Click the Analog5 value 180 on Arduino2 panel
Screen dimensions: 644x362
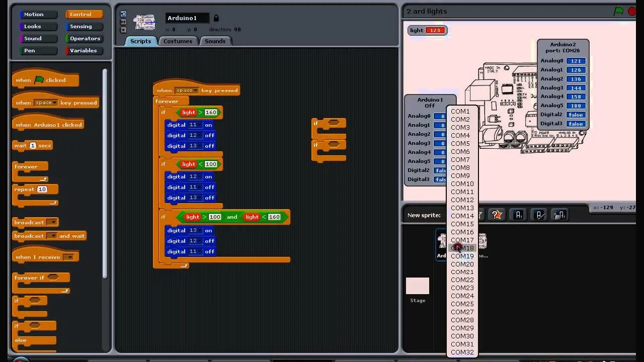(x=576, y=106)
